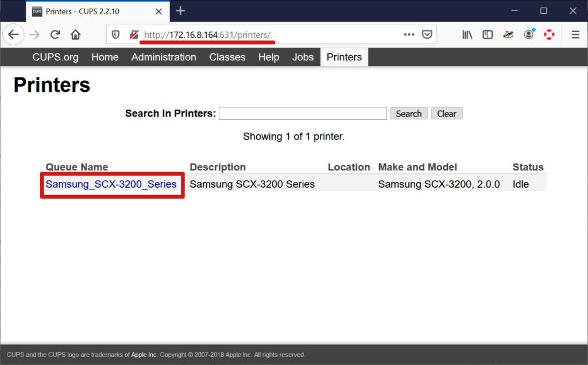Image resolution: width=588 pixels, height=365 pixels.
Task: Click the forward navigation arrow
Action: [x=34, y=35]
